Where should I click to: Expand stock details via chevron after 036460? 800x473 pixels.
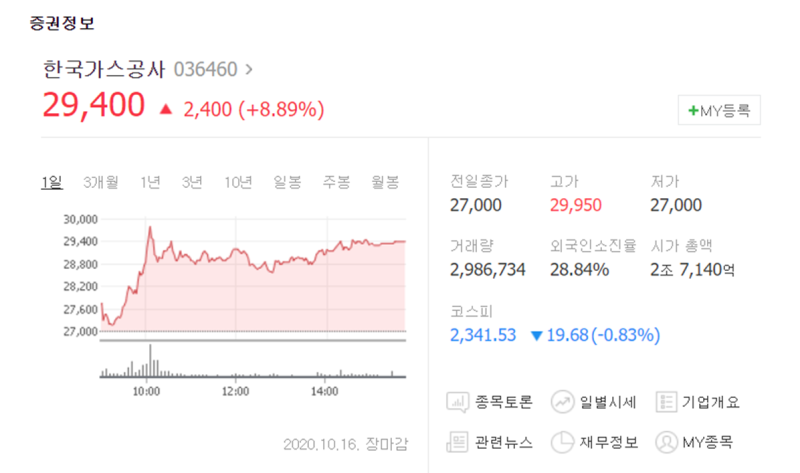249,69
